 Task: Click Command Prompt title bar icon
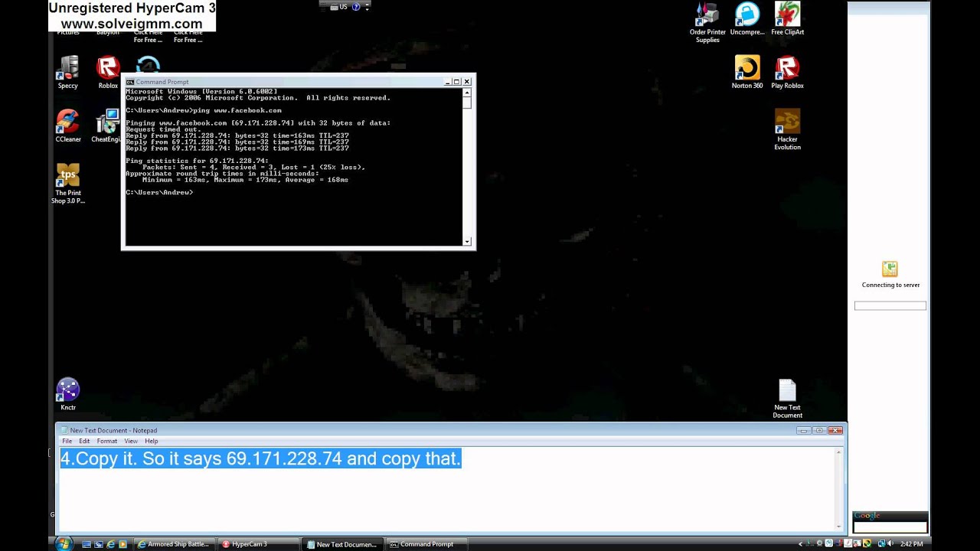click(130, 82)
